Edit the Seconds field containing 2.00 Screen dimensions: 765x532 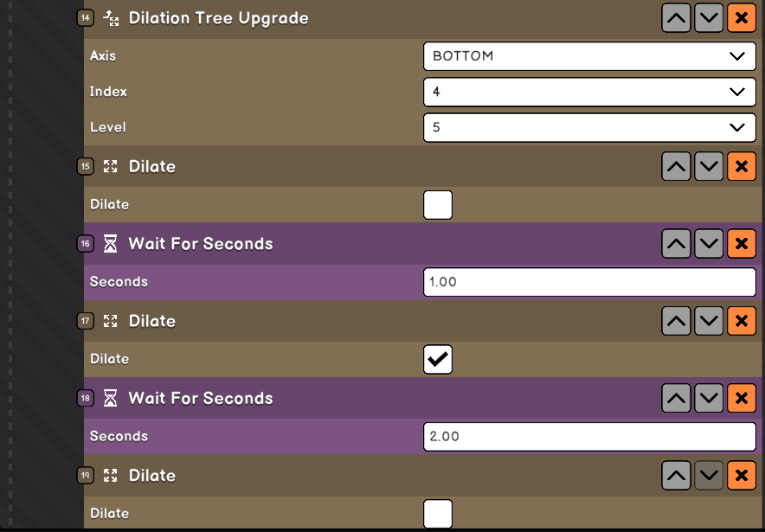(588, 436)
